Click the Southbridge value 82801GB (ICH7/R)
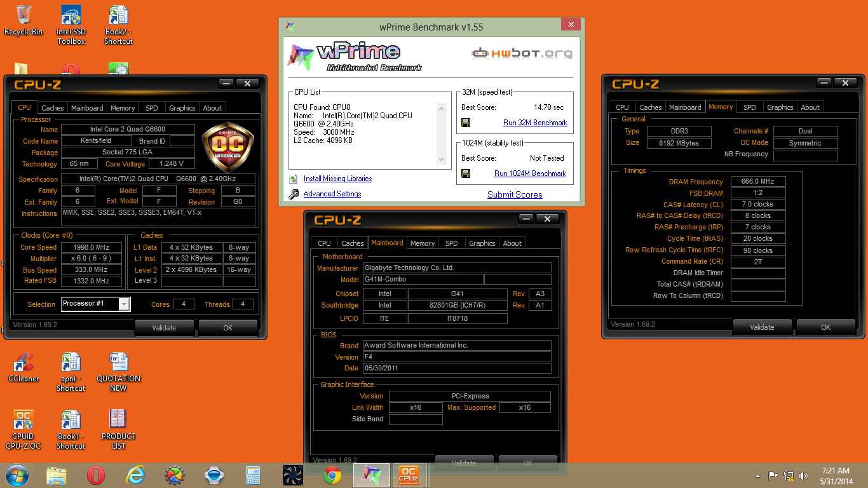 (x=458, y=306)
